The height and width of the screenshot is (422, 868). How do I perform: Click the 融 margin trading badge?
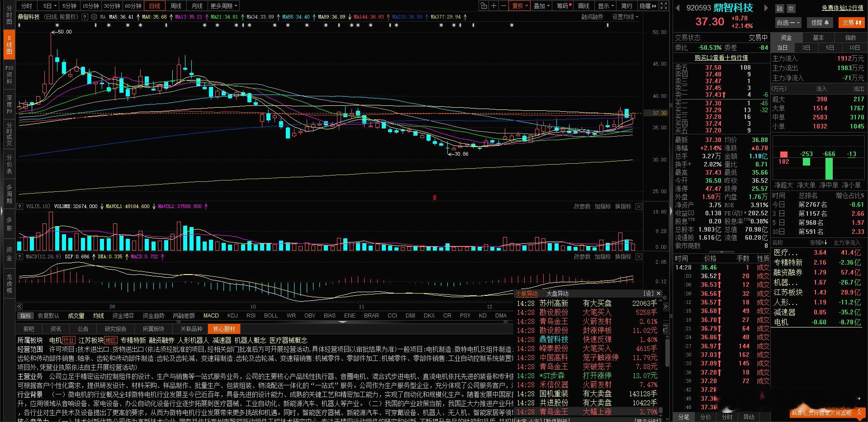(x=779, y=9)
